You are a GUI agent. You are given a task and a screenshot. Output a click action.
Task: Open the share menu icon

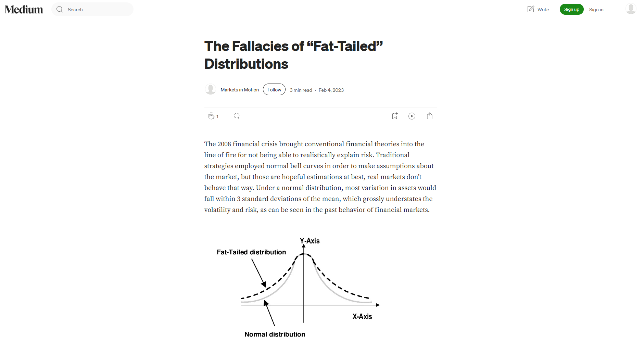430,116
